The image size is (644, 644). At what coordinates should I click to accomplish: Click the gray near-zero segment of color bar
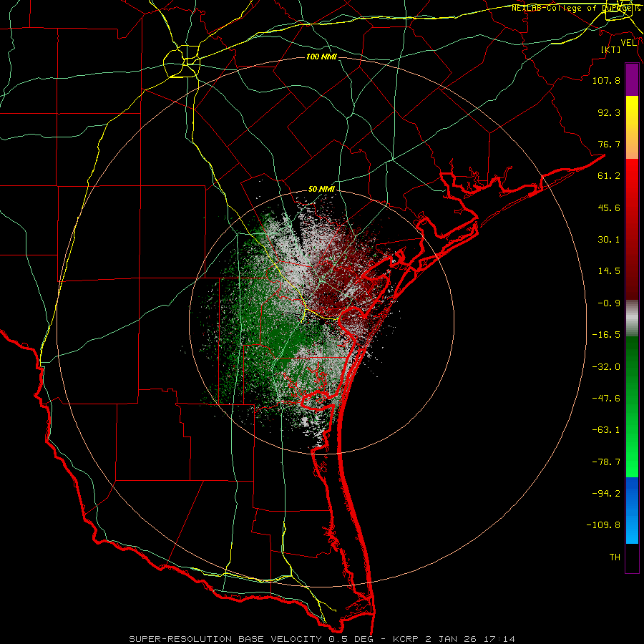[x=632, y=318]
